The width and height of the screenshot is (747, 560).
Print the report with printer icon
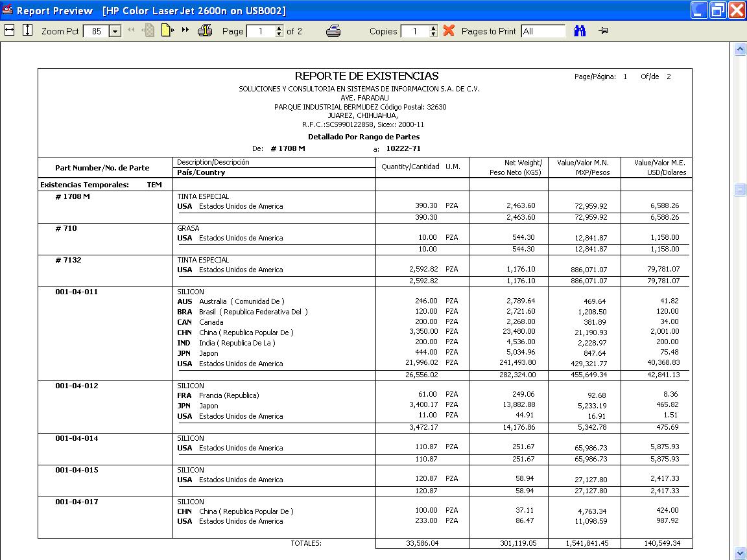coord(333,31)
